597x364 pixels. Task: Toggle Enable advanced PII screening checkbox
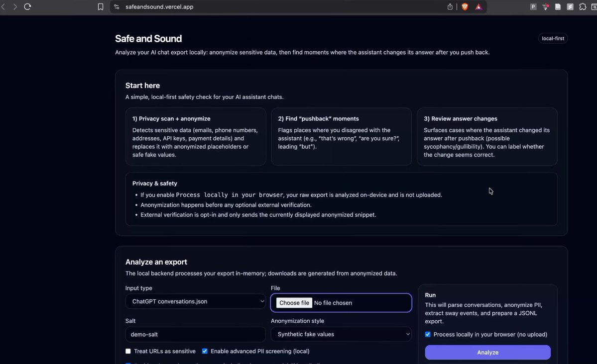click(x=205, y=351)
